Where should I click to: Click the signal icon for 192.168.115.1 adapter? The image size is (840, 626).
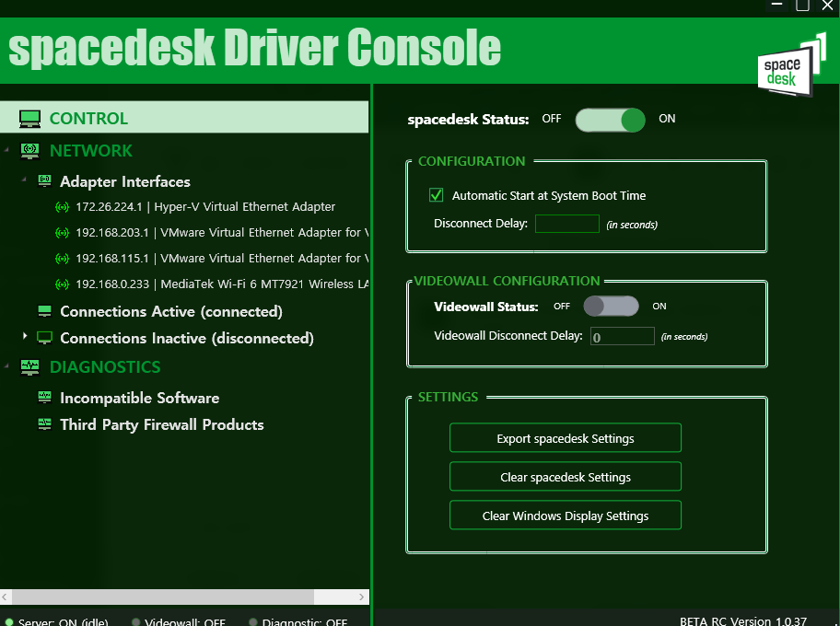click(x=62, y=259)
